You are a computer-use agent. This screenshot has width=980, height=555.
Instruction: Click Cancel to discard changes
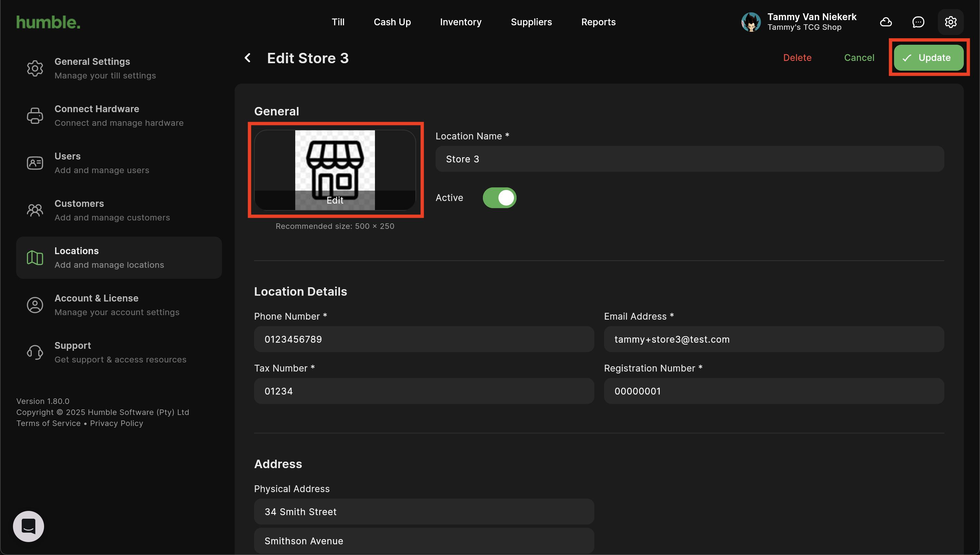click(859, 58)
